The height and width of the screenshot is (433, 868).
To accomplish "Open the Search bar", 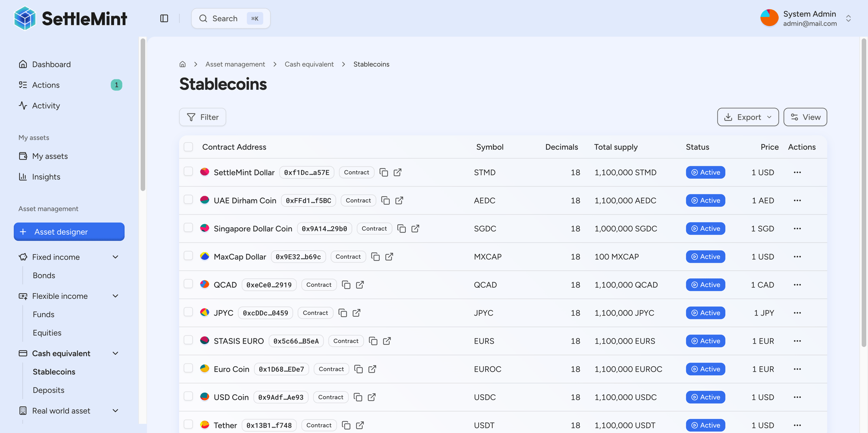I will click(230, 18).
